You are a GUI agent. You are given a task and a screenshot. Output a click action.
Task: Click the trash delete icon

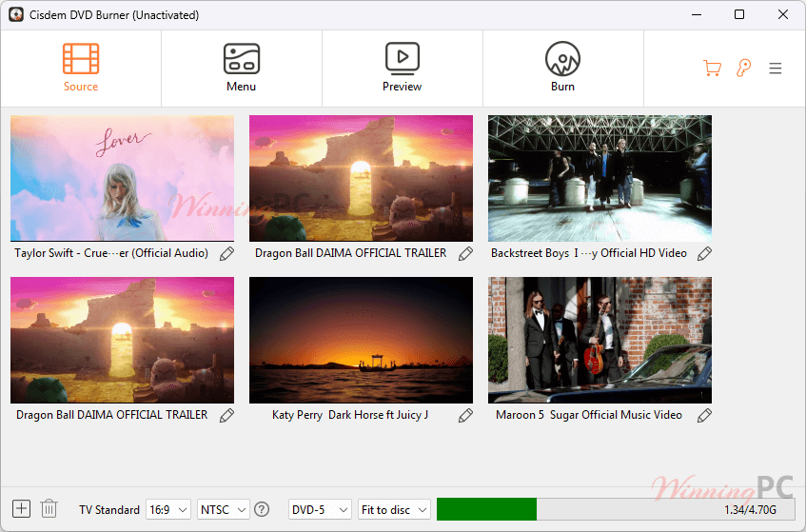coord(49,509)
